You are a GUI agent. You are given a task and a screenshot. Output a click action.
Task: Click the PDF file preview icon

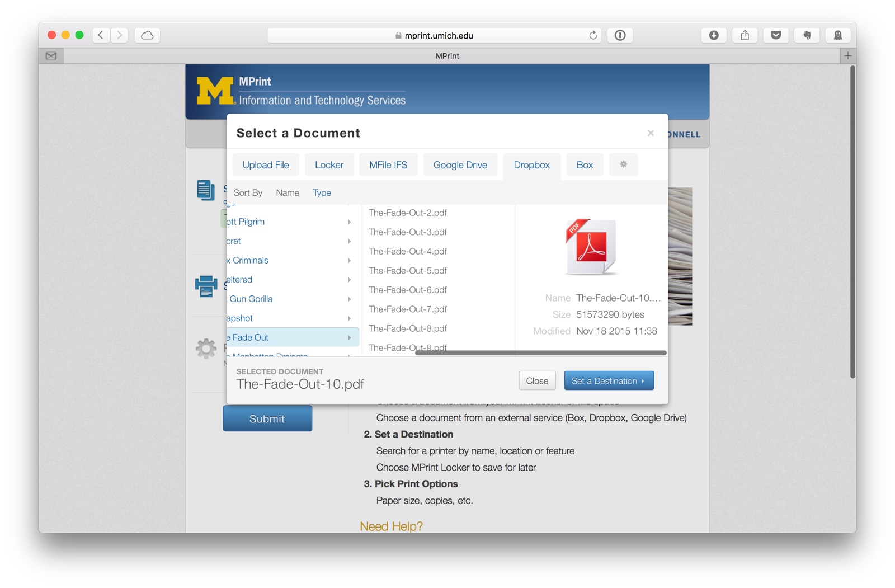[x=591, y=247]
